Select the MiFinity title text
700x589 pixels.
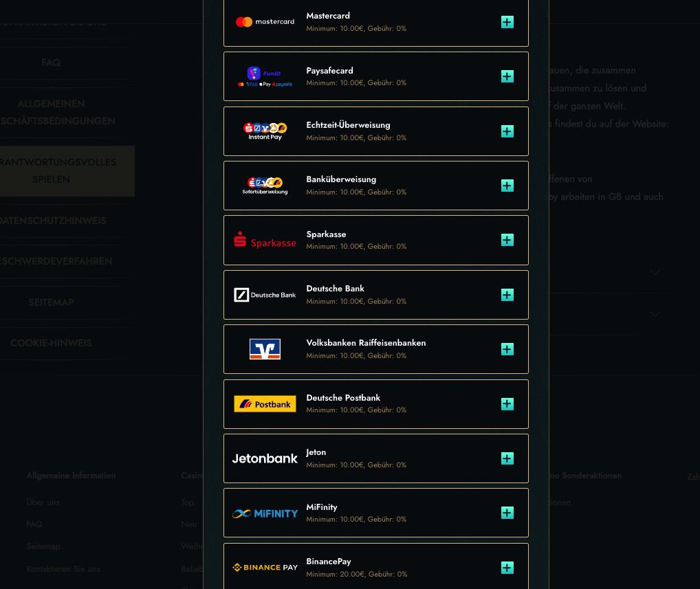[x=322, y=507]
